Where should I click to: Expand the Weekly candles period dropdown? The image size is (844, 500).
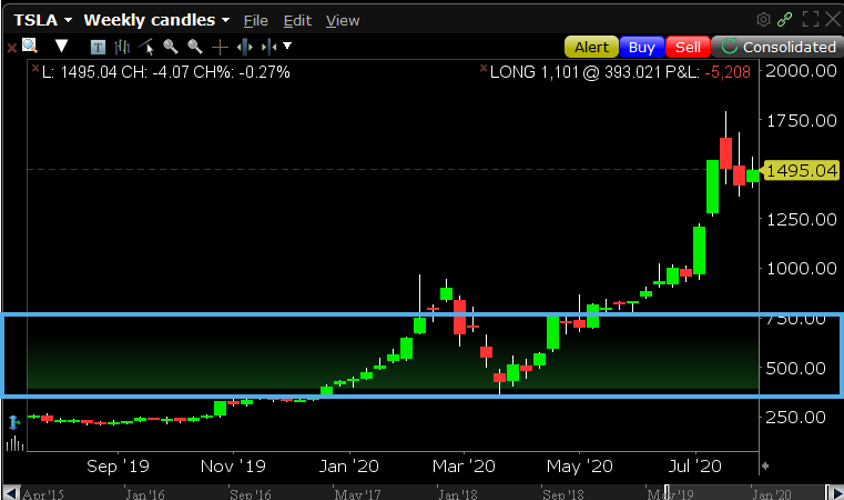[x=157, y=20]
